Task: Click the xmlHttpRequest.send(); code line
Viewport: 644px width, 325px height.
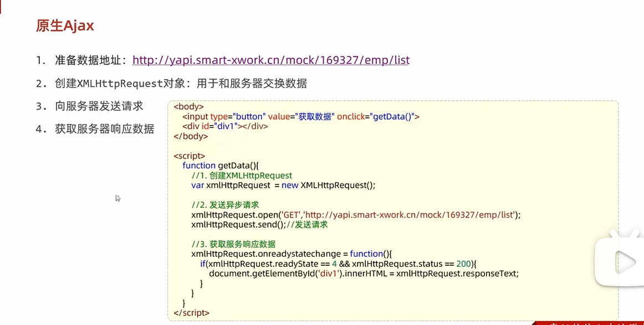Action: (259, 225)
